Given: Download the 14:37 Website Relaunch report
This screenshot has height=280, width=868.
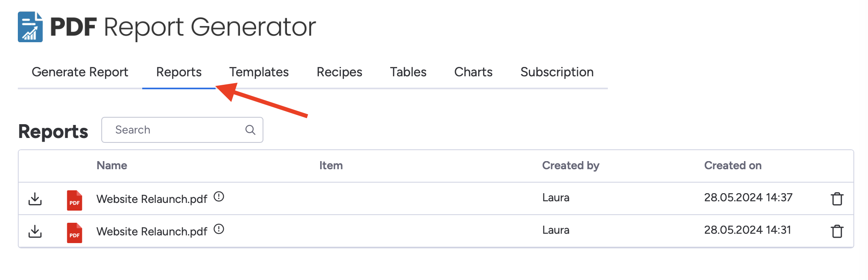Looking at the screenshot, I should (35, 199).
